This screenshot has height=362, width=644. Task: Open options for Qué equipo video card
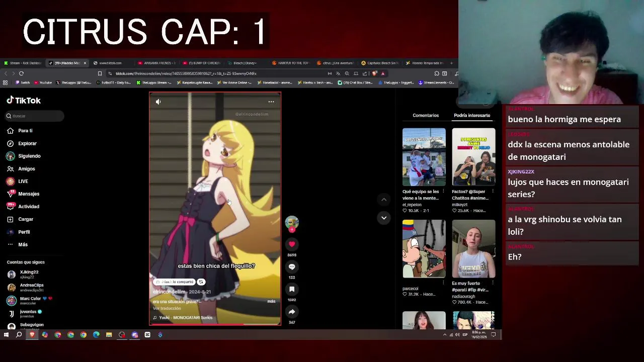coord(443,192)
